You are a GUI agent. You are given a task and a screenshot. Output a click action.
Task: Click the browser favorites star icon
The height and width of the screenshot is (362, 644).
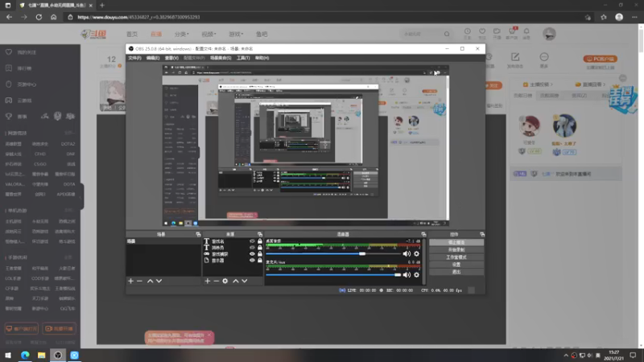pos(603,17)
